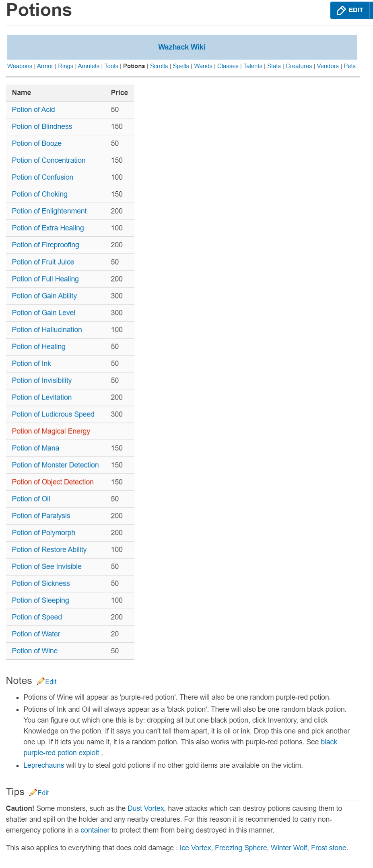
Task: Click the container link in Tips
Action: 95,830
